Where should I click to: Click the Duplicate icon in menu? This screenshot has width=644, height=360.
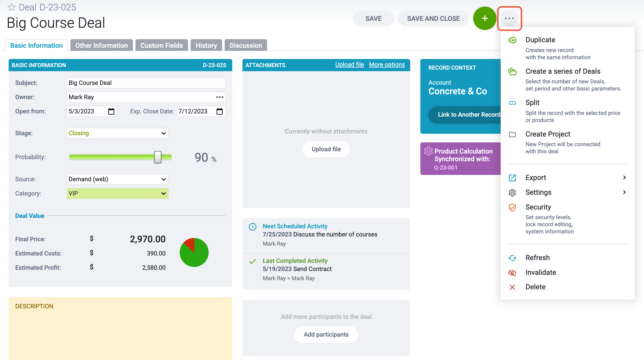[x=512, y=40]
